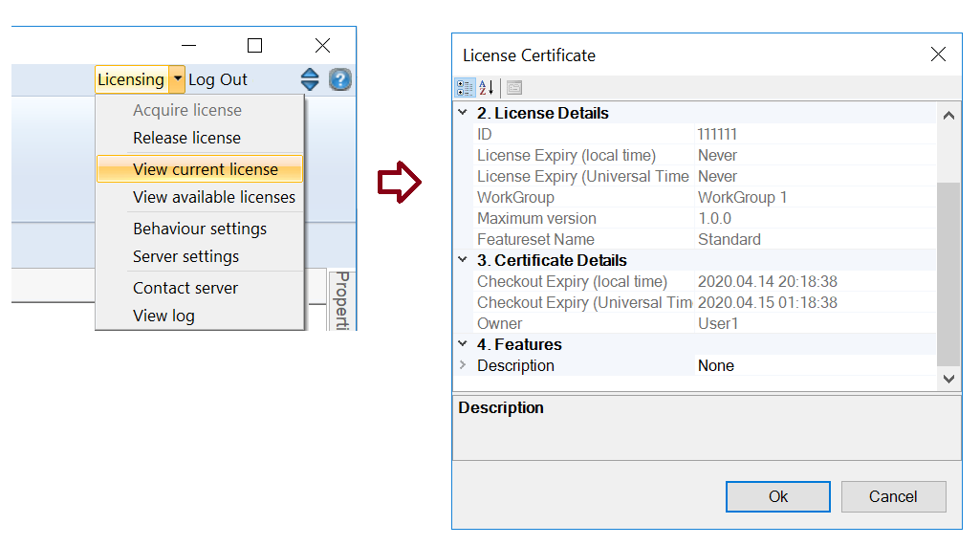Collapse the License Details section

pos(463,113)
